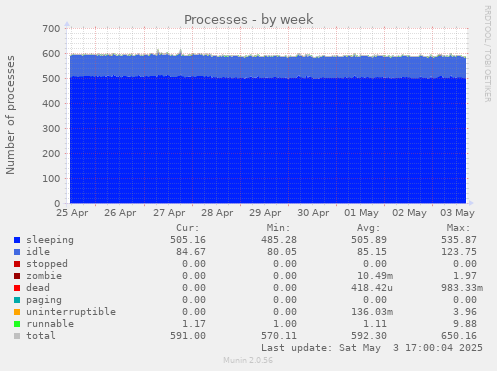497x371 pixels.
Task: Click the total legend color swatch
Action: coord(17,336)
